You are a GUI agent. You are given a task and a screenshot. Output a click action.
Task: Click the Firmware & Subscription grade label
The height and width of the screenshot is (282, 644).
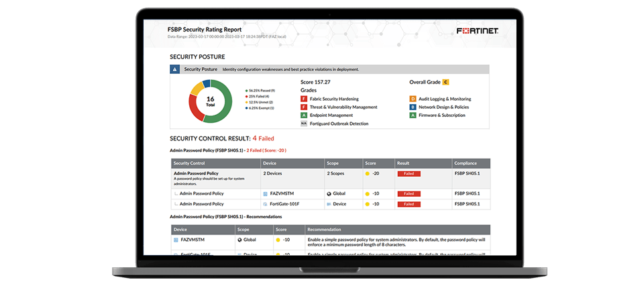pos(445,115)
